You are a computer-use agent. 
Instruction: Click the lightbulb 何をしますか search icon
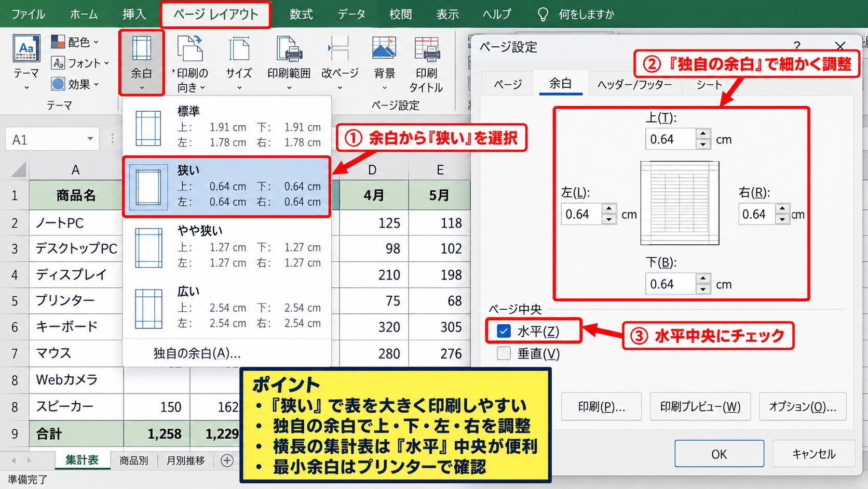pyautogui.click(x=542, y=14)
